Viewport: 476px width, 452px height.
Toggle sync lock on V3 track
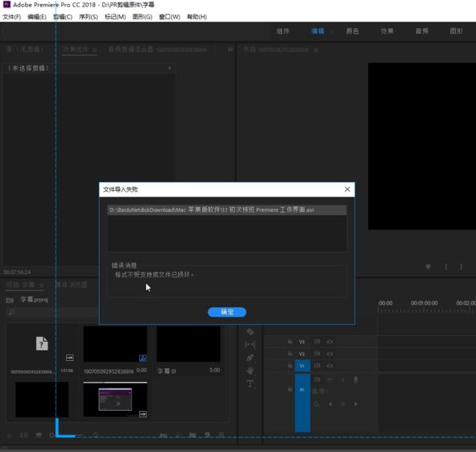click(x=317, y=342)
